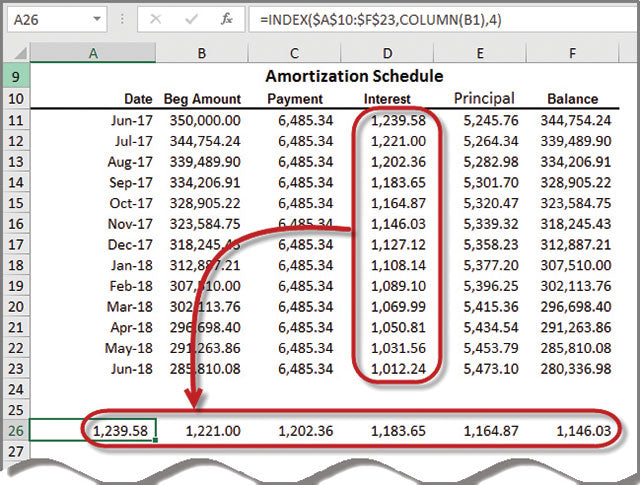Click the Enter checkmark in formula bar

tap(192, 18)
